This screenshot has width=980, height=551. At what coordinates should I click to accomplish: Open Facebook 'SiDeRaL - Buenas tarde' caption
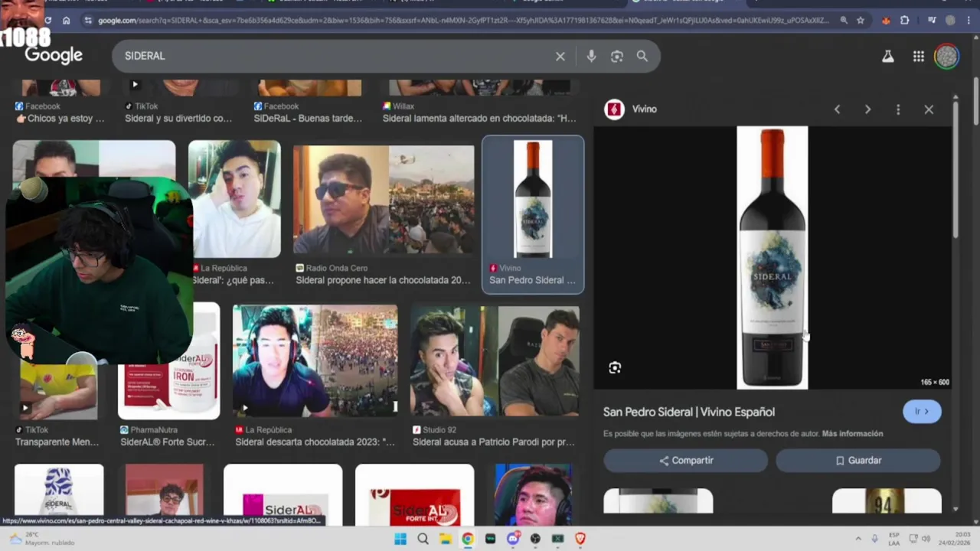[309, 119]
